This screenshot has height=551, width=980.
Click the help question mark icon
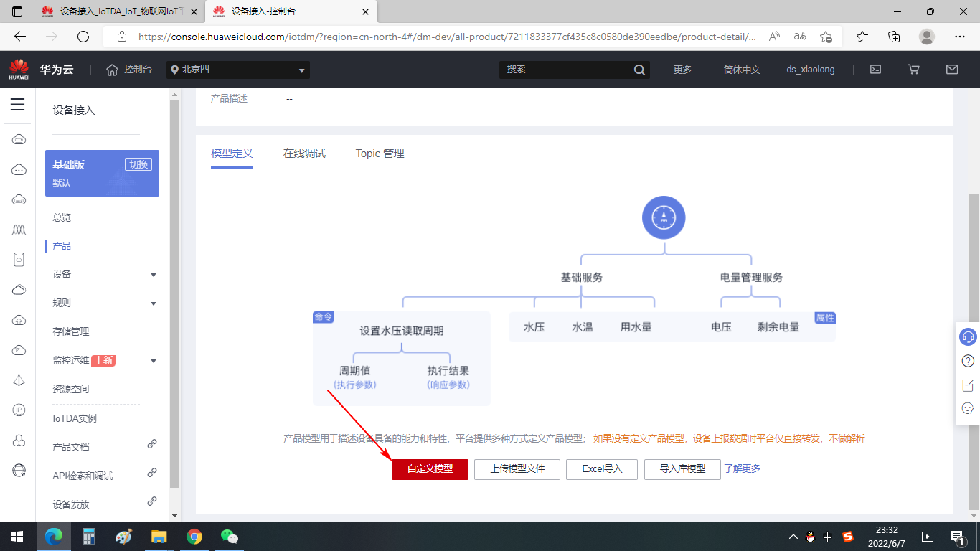tap(968, 361)
